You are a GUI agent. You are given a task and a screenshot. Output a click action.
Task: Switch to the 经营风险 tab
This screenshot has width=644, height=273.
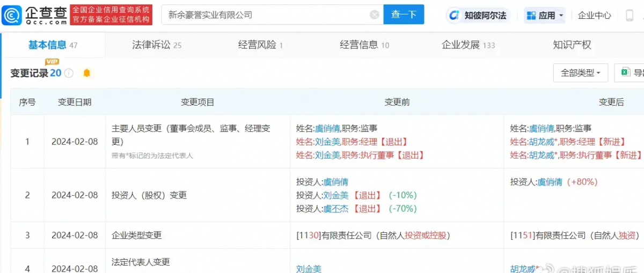pos(260,45)
